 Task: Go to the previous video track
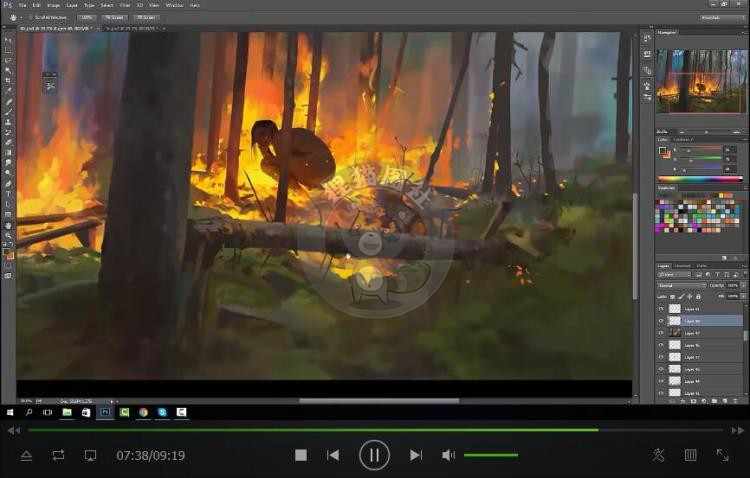click(333, 455)
